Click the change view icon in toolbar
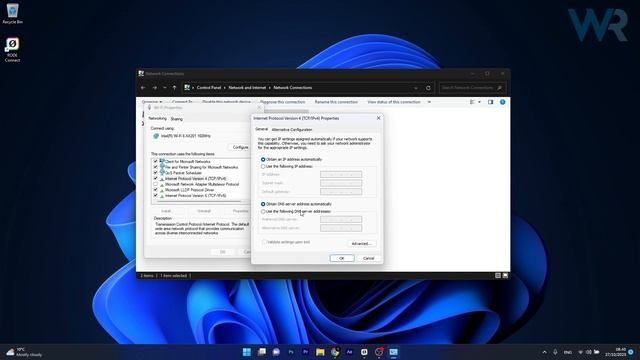Viewport: 640px width, 360px height. (472, 102)
